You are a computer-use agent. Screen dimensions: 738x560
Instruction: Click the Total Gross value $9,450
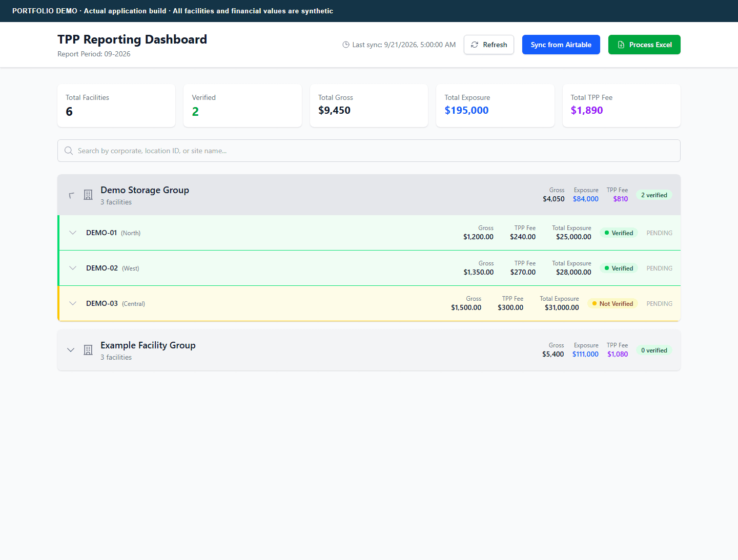pos(334,110)
